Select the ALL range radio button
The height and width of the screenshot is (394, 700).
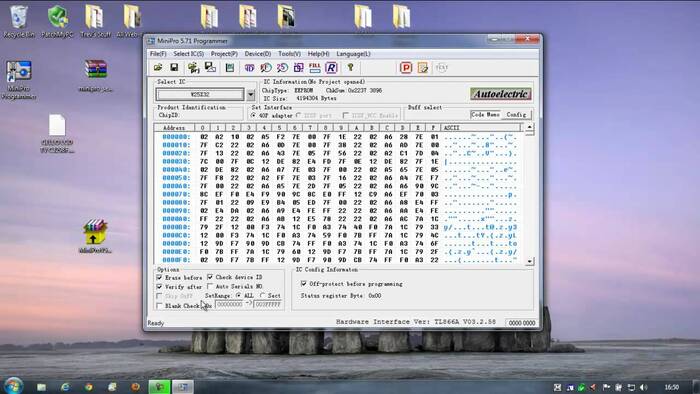pos(238,295)
